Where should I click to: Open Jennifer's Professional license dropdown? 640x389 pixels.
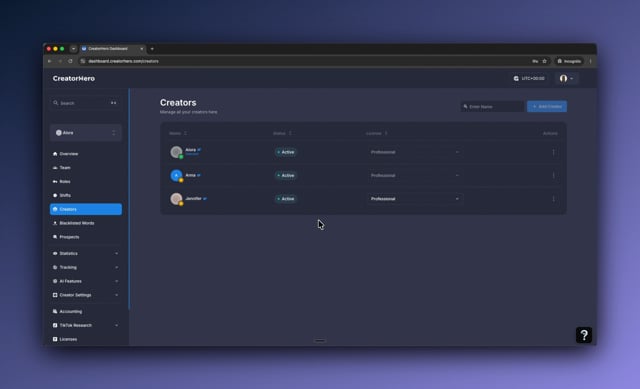[x=414, y=199]
